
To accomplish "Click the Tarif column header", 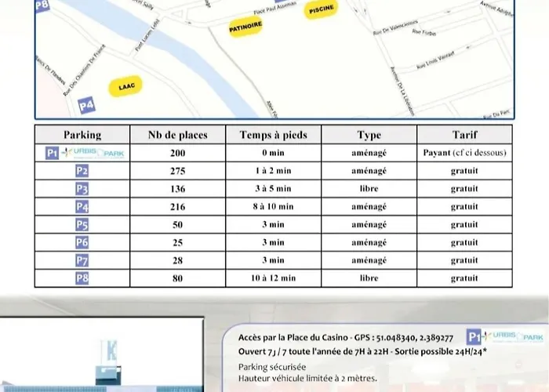I will coord(464,135).
